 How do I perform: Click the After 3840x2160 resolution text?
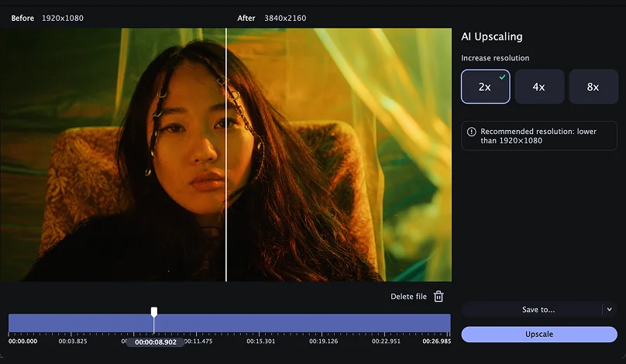pos(271,18)
